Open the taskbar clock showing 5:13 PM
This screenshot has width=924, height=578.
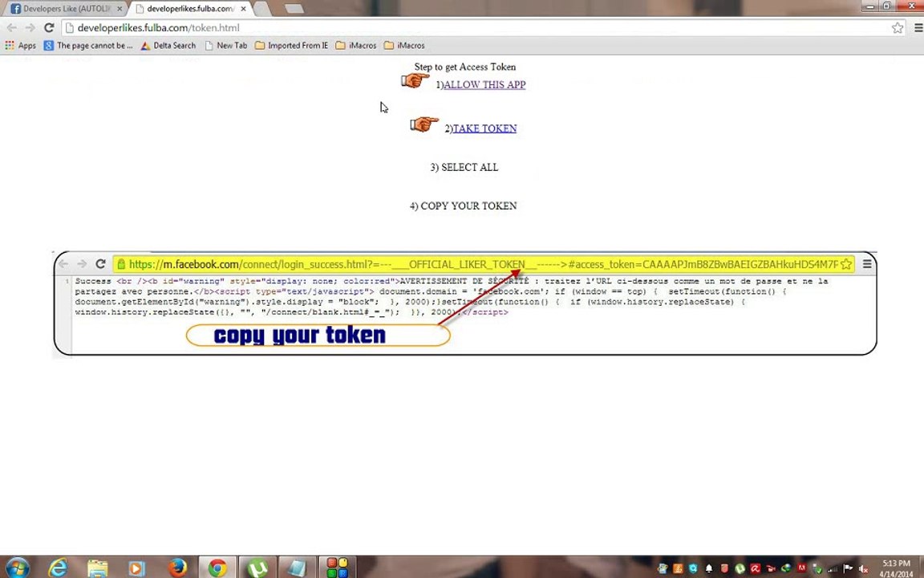(896, 568)
